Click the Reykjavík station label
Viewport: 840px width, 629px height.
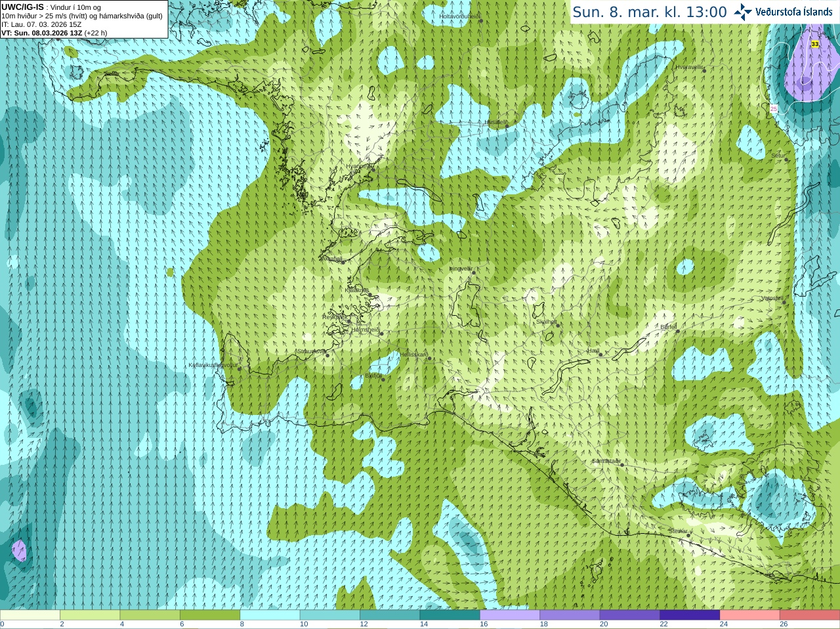[x=334, y=317]
